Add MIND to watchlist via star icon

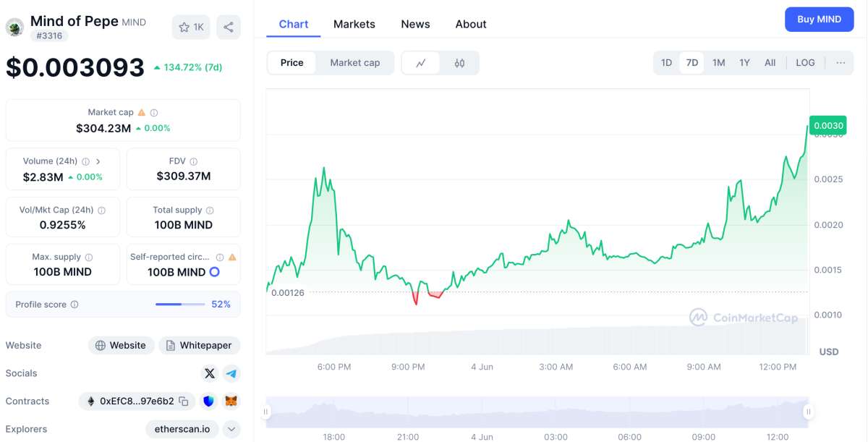pyautogui.click(x=191, y=27)
